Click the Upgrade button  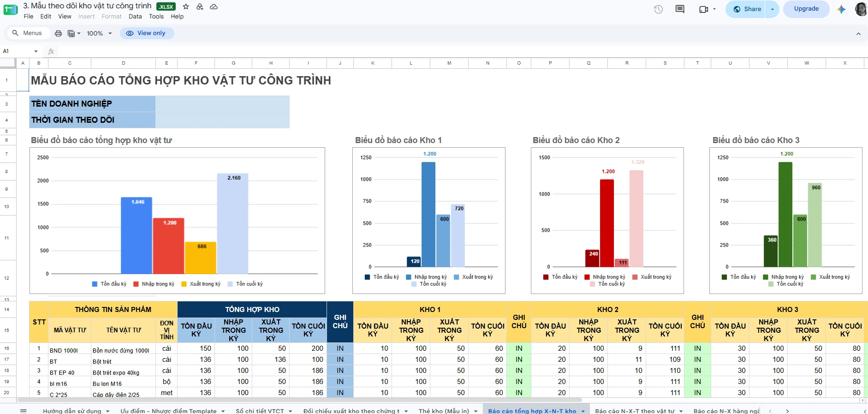[x=806, y=9]
